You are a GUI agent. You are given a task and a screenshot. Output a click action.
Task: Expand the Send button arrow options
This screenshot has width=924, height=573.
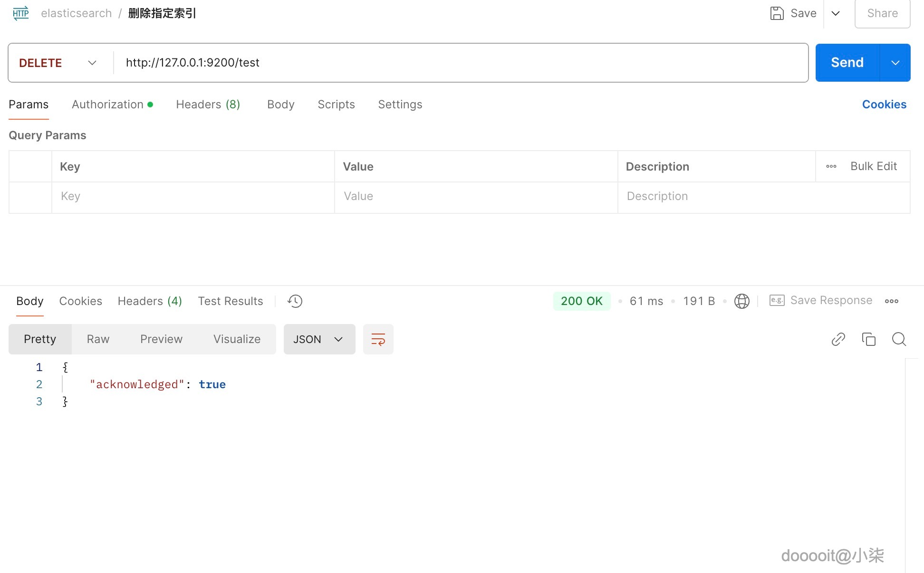coord(895,63)
